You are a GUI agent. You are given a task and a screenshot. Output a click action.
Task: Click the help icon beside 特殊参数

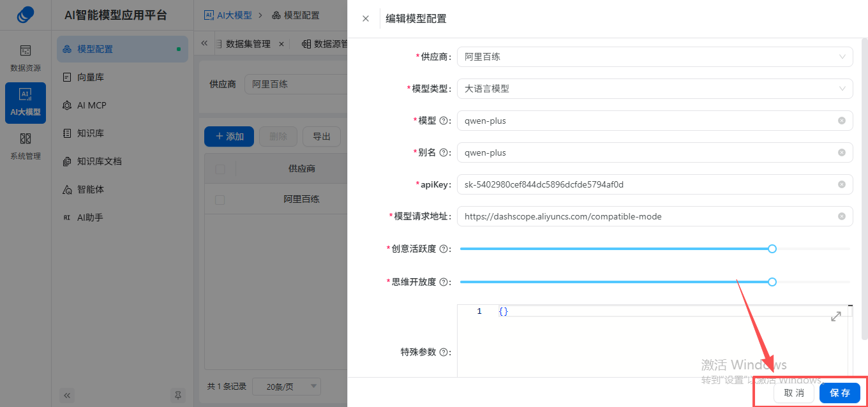444,352
